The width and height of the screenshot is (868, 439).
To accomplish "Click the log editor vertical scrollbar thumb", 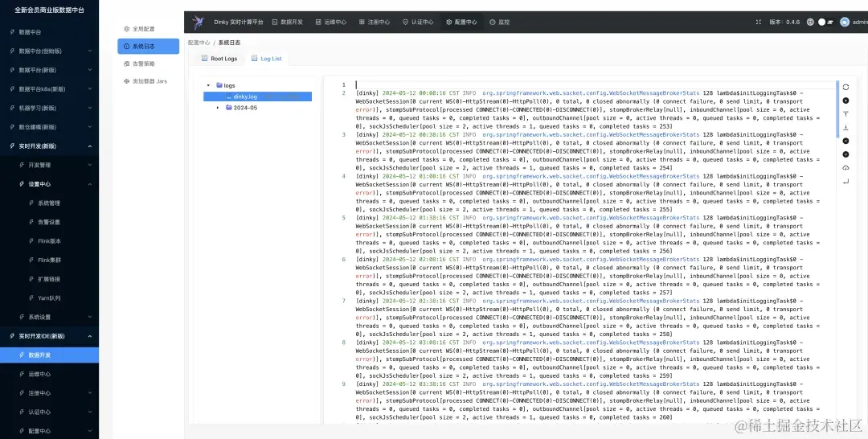I will 837,109.
